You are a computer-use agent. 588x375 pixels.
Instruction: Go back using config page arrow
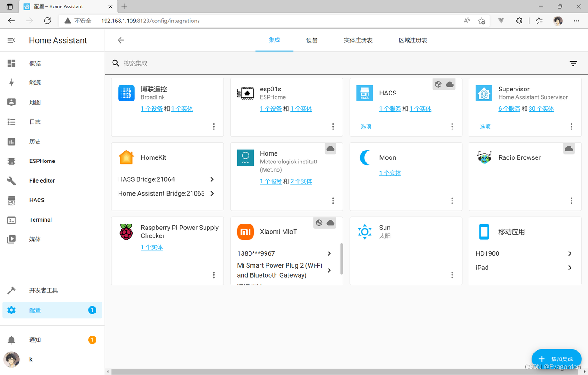pyautogui.click(x=121, y=40)
